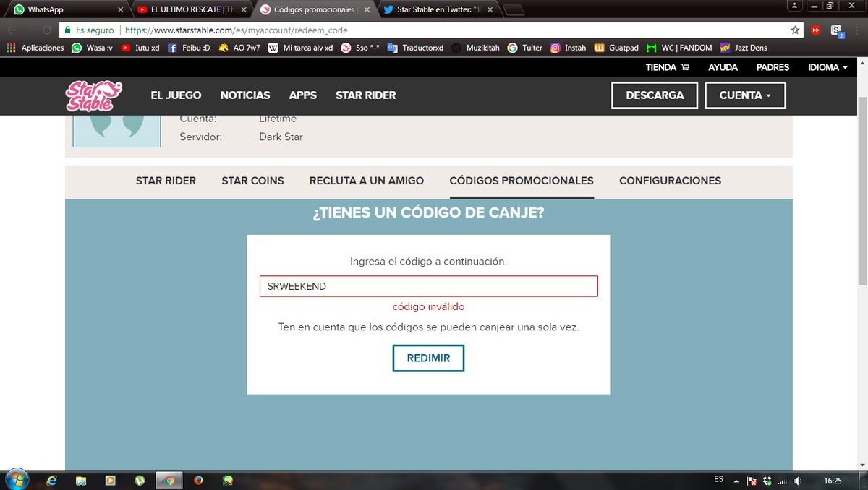The height and width of the screenshot is (490, 868).
Task: Launch Firefox from the taskbar
Action: pyautogui.click(x=198, y=480)
